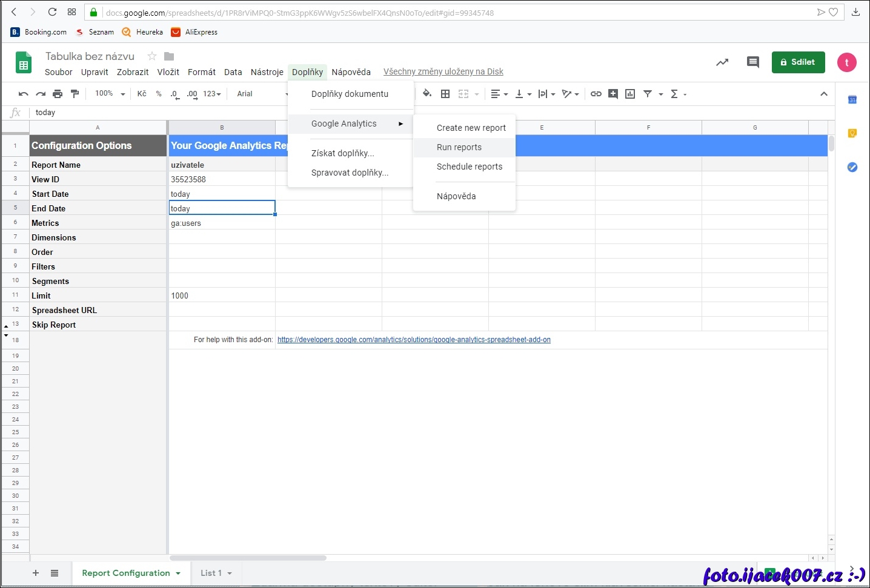Open the zoom 100% dropdown
The image size is (870, 588).
[110, 94]
